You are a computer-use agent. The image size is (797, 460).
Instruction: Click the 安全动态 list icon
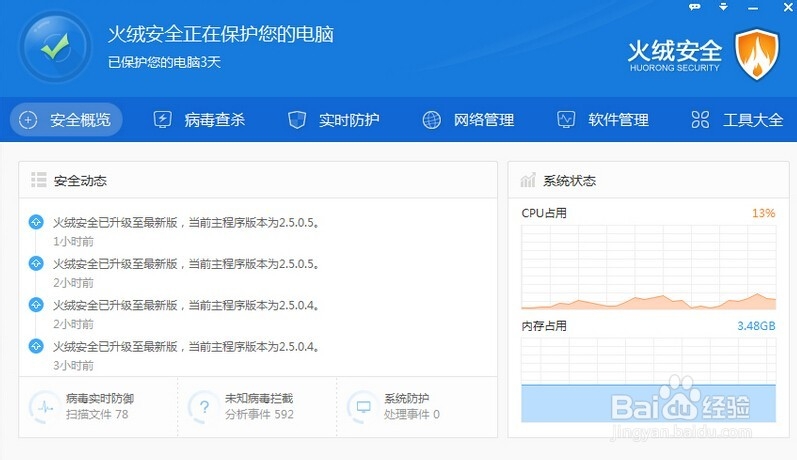[39, 180]
